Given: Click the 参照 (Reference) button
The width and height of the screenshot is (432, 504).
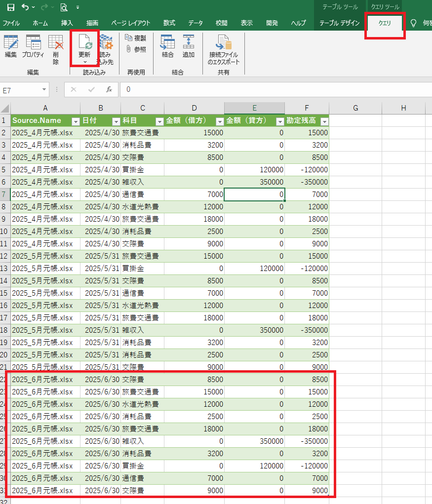Looking at the screenshot, I should coord(136,49).
